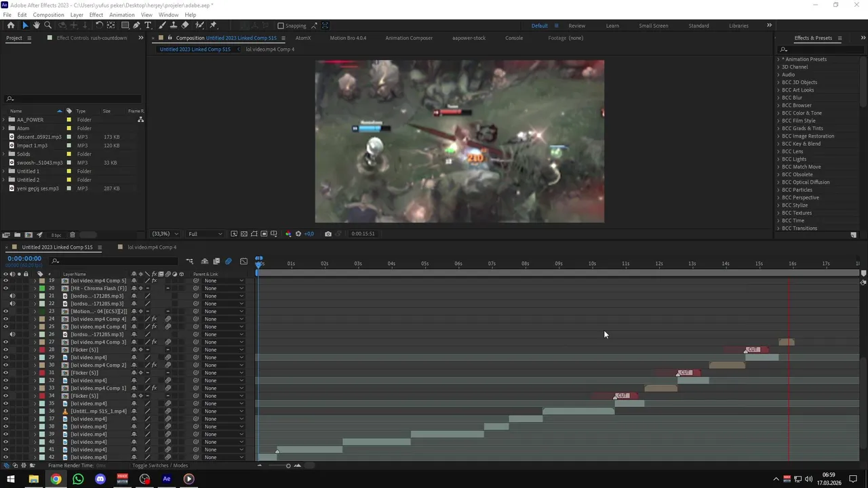Select the Zoom magnifier tool
The image size is (868, 488).
click(47, 25)
